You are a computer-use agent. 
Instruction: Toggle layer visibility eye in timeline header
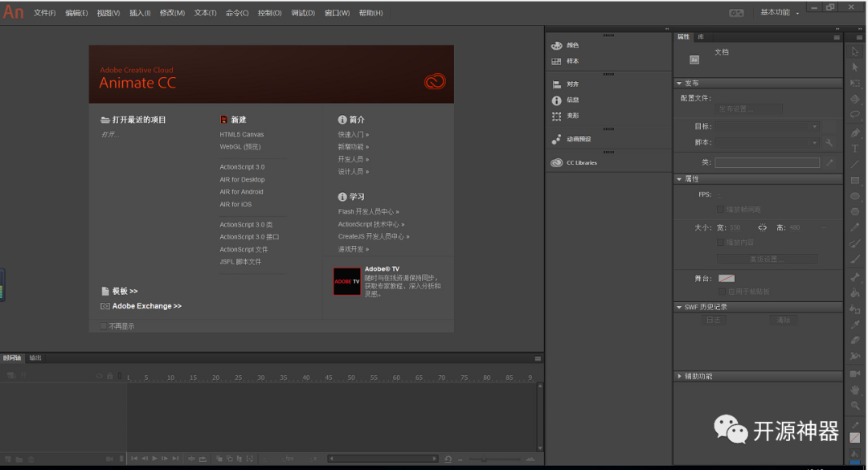[100, 376]
